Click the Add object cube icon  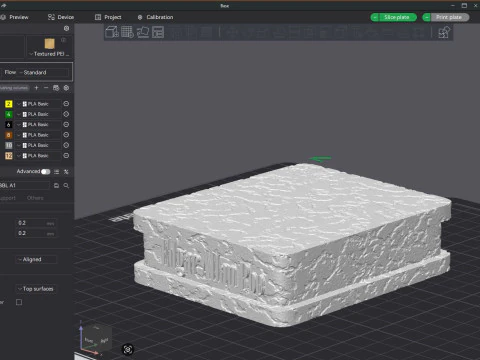point(112,32)
